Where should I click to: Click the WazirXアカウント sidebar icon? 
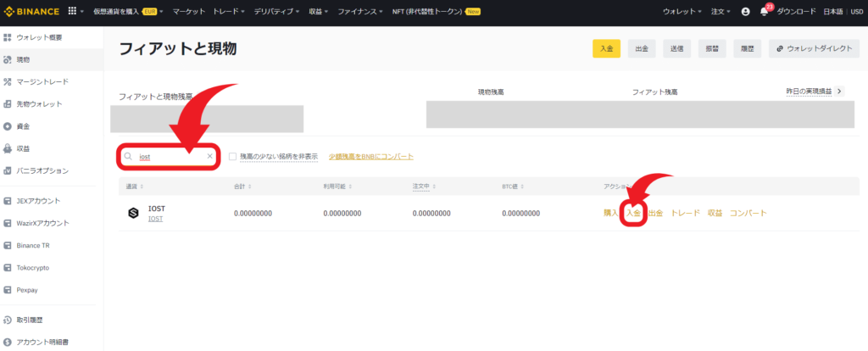pyautogui.click(x=7, y=223)
